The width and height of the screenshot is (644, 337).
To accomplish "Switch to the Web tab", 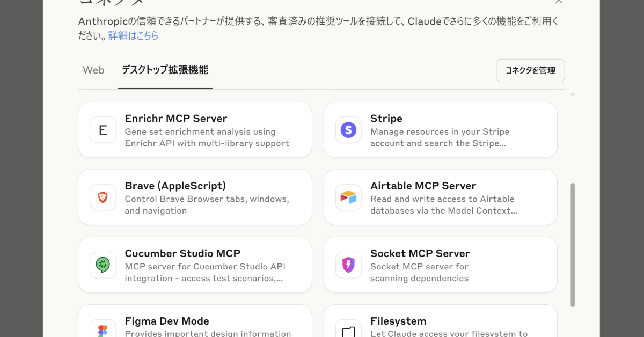I will [x=93, y=70].
